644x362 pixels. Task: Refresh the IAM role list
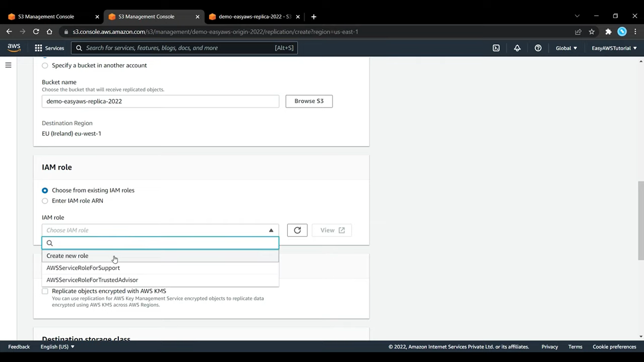pyautogui.click(x=297, y=230)
